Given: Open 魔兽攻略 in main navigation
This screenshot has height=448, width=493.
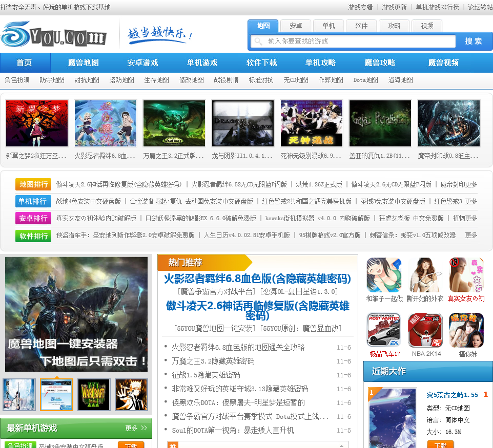Looking at the screenshot, I should (380, 62).
